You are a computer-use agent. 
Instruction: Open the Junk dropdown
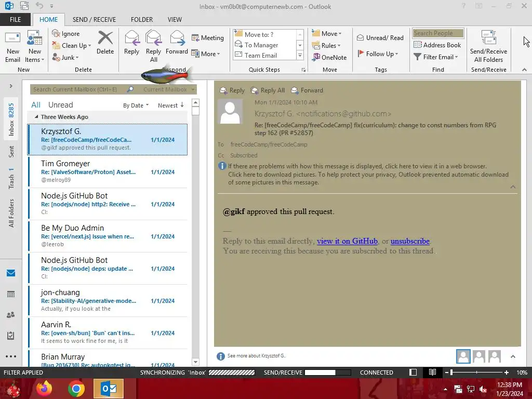pyautogui.click(x=65, y=57)
